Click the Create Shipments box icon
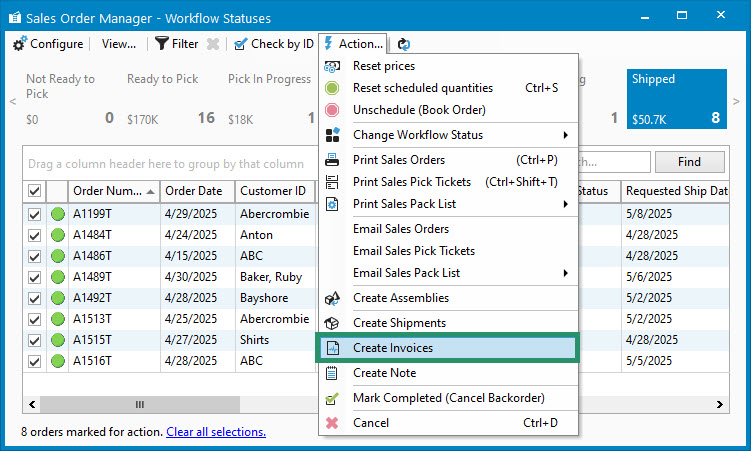The image size is (751, 451). tap(332, 323)
